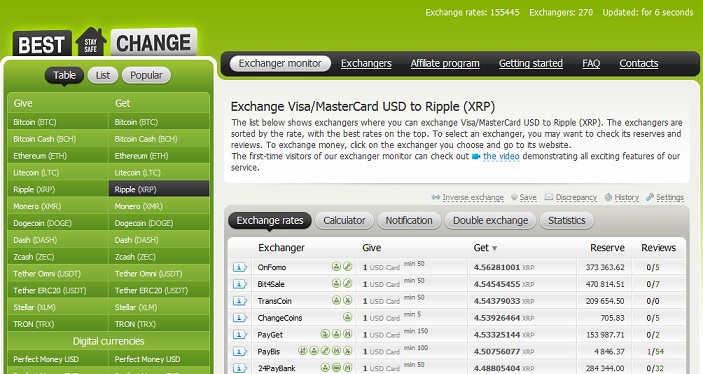Image resolution: width=703 pixels, height=374 pixels.
Task: Click the Settings link
Action: (670, 197)
